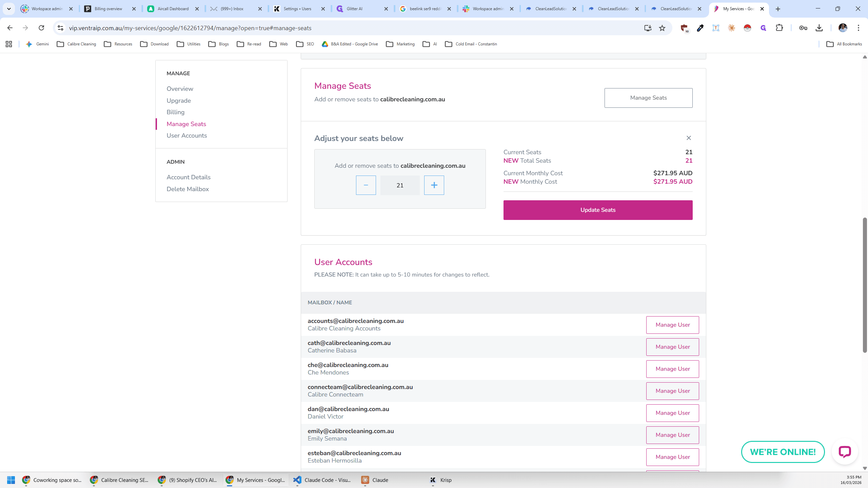Click the install app icon in address bar

click(x=648, y=28)
